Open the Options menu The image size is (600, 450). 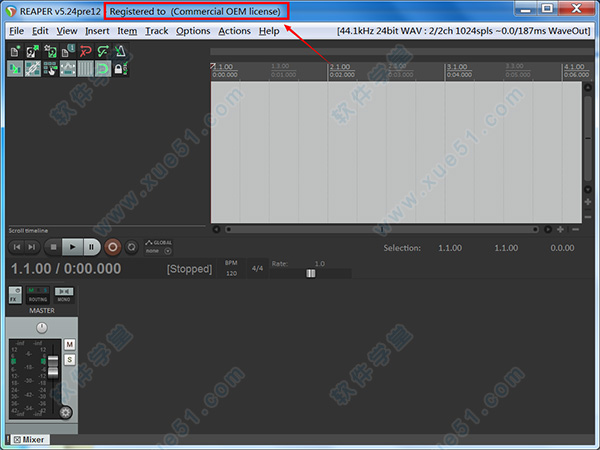click(x=193, y=31)
